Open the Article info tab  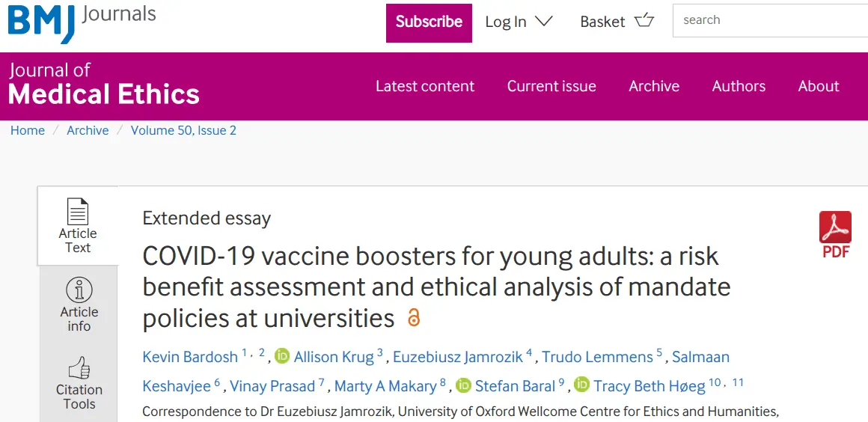coord(79,305)
